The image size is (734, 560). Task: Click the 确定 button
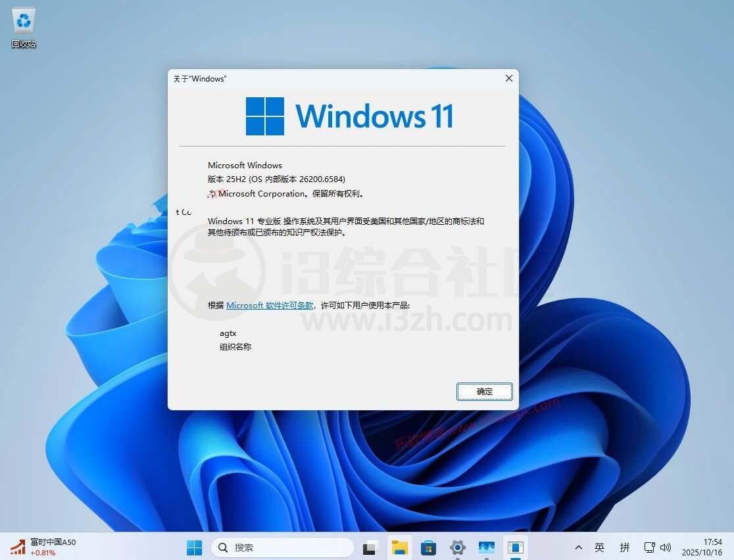point(484,391)
